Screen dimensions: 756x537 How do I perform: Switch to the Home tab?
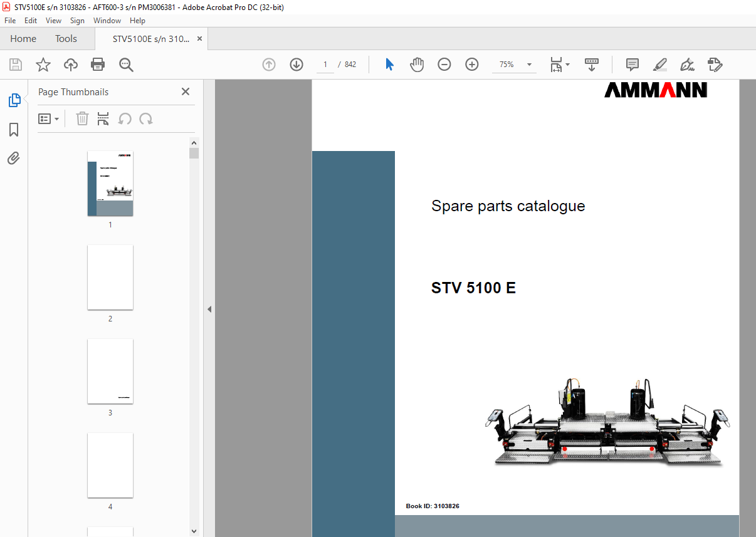[x=23, y=39]
